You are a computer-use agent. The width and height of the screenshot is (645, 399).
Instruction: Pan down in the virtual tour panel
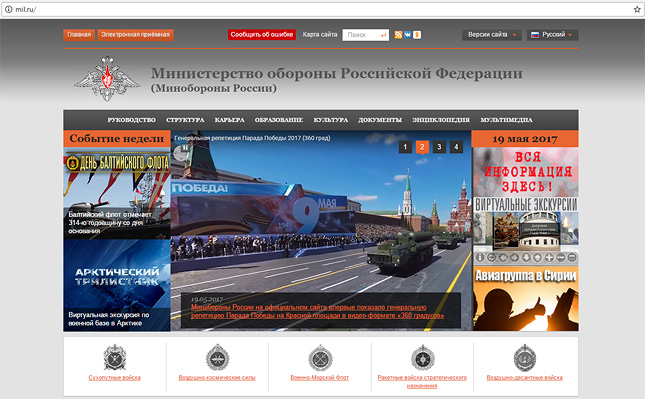526,257
